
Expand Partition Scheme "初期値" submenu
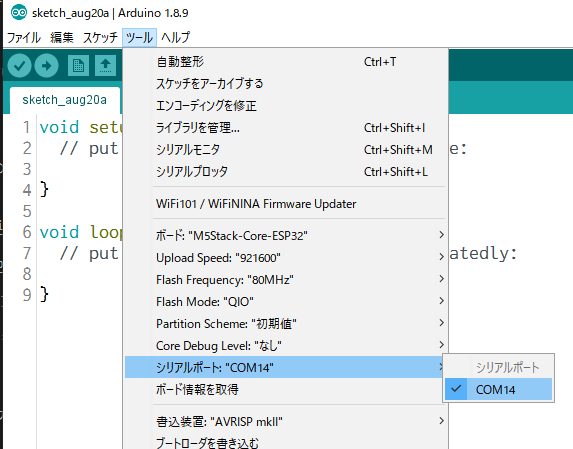[x=285, y=323]
